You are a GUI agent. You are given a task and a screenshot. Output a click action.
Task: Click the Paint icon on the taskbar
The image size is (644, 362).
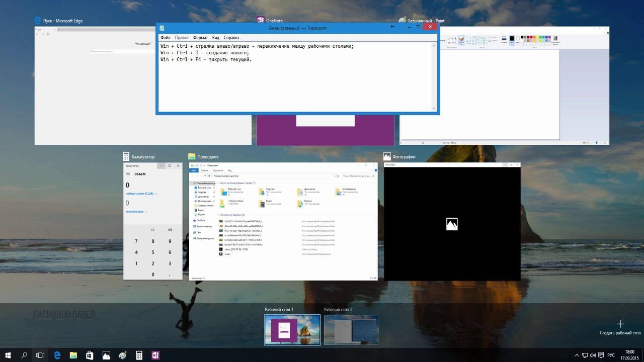tap(122, 355)
